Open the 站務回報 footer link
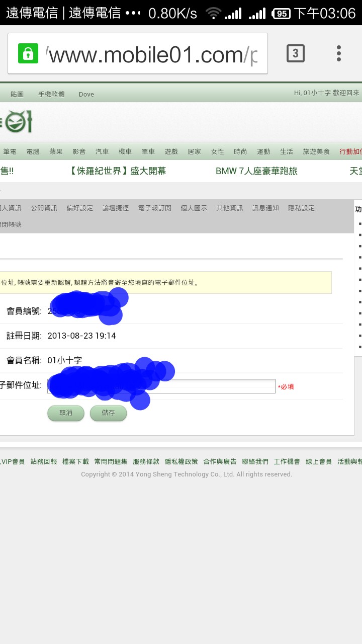Viewport: 362px width, 644px height. click(44, 461)
